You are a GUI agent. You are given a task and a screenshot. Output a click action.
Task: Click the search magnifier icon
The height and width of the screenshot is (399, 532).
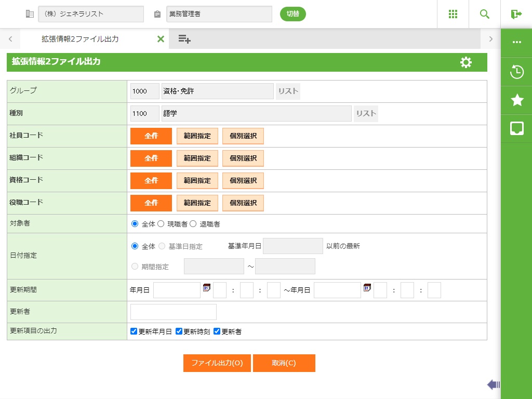(x=485, y=14)
